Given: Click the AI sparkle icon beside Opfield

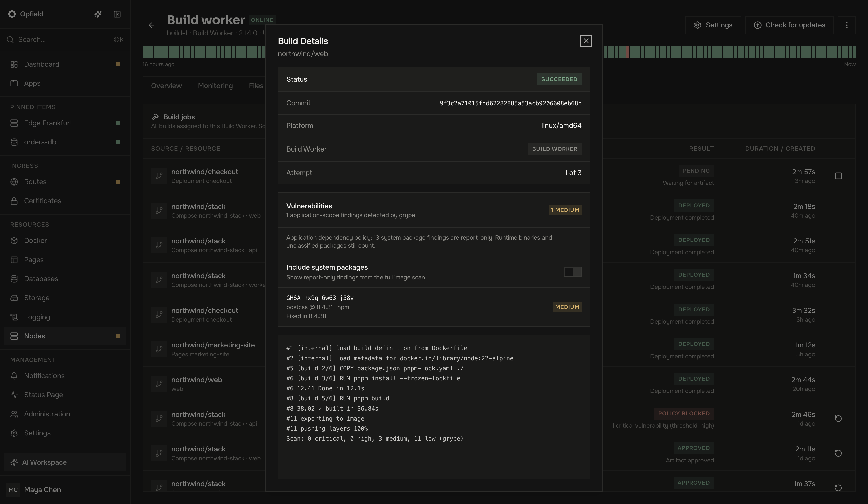Looking at the screenshot, I should coord(98,14).
